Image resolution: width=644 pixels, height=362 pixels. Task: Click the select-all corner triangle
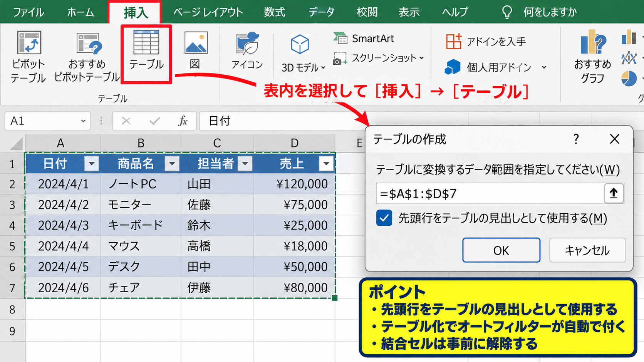16,144
